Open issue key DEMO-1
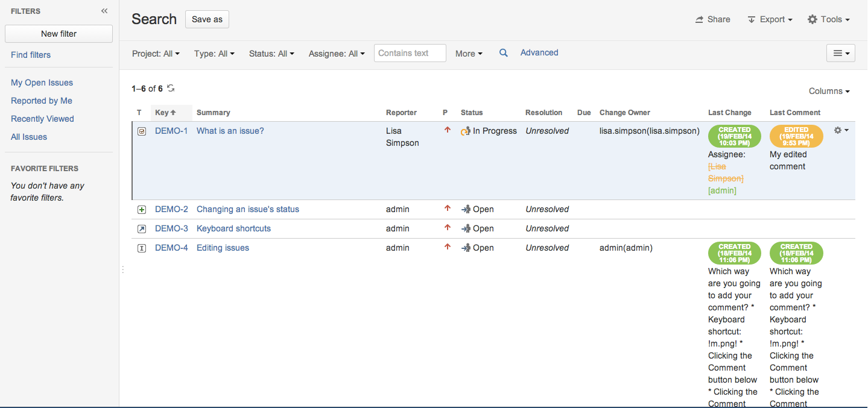Screen dimensions: 868x408 (171, 131)
